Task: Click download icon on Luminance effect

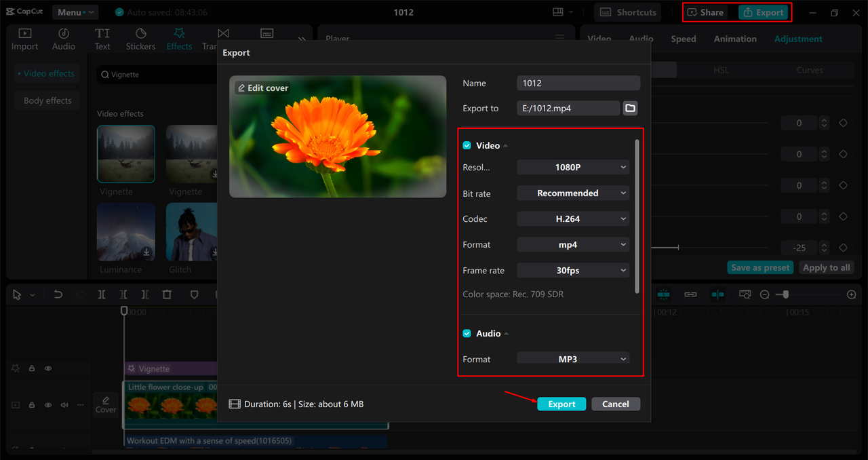Action: pos(146,252)
